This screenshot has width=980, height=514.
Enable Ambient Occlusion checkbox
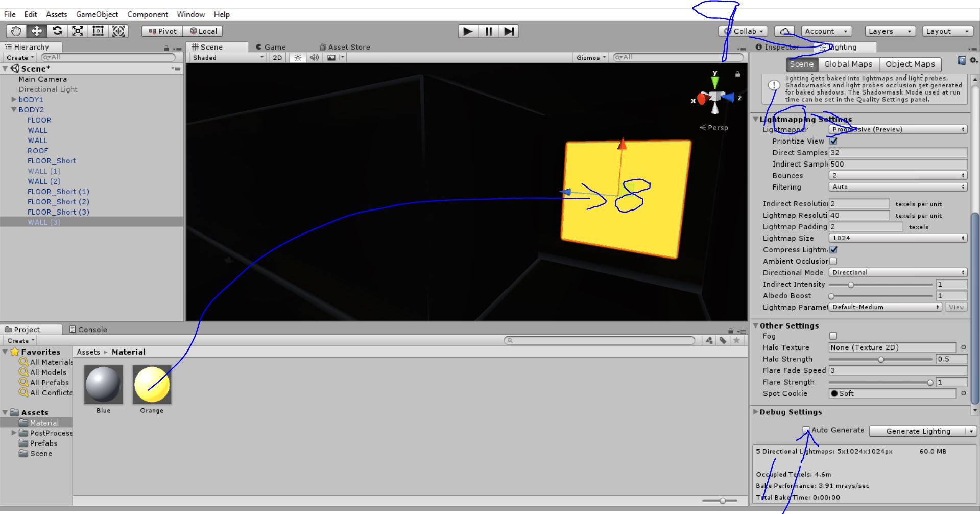[x=833, y=261]
